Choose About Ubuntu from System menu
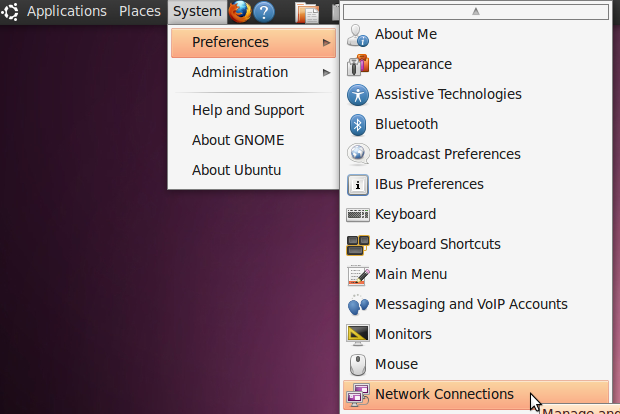620x414 pixels. click(x=236, y=170)
